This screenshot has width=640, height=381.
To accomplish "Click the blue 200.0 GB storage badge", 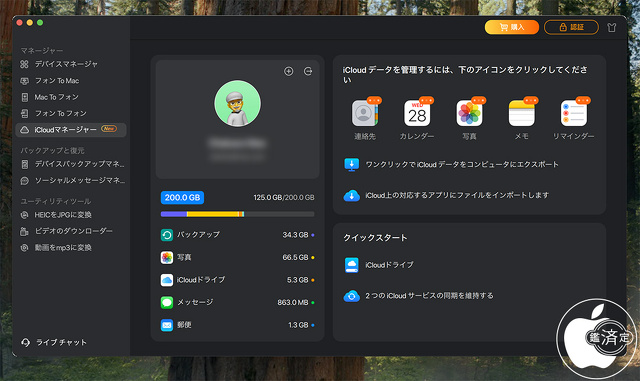I will click(x=182, y=198).
